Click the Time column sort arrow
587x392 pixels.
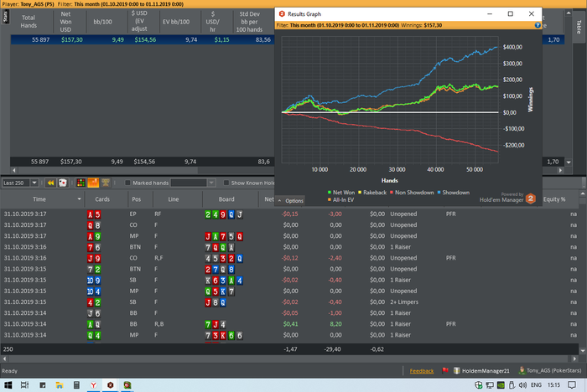(79, 199)
